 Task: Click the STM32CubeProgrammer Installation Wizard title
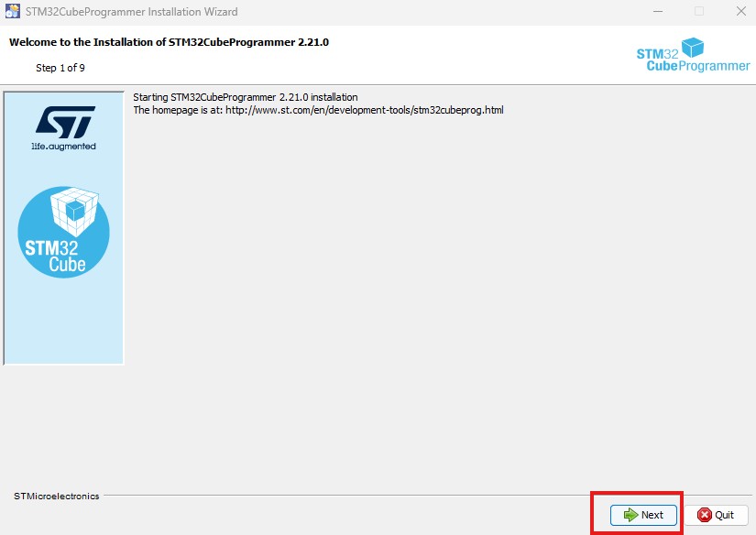[x=130, y=12]
